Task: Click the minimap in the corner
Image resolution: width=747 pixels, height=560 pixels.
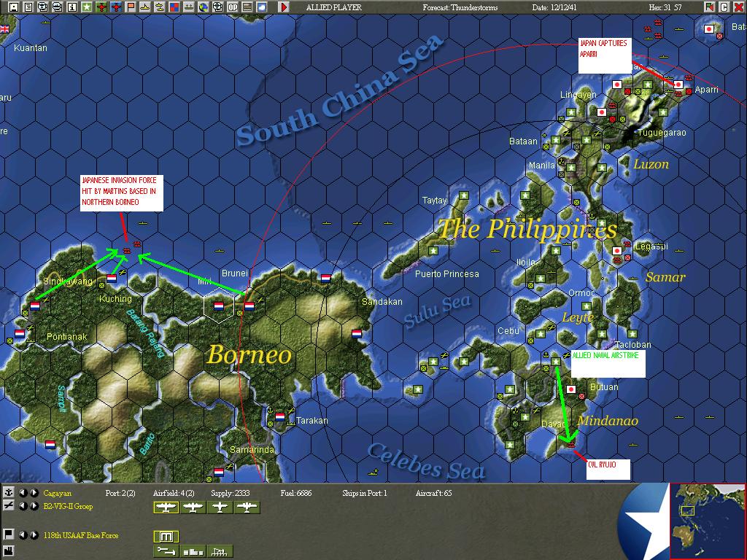Action: click(x=708, y=521)
